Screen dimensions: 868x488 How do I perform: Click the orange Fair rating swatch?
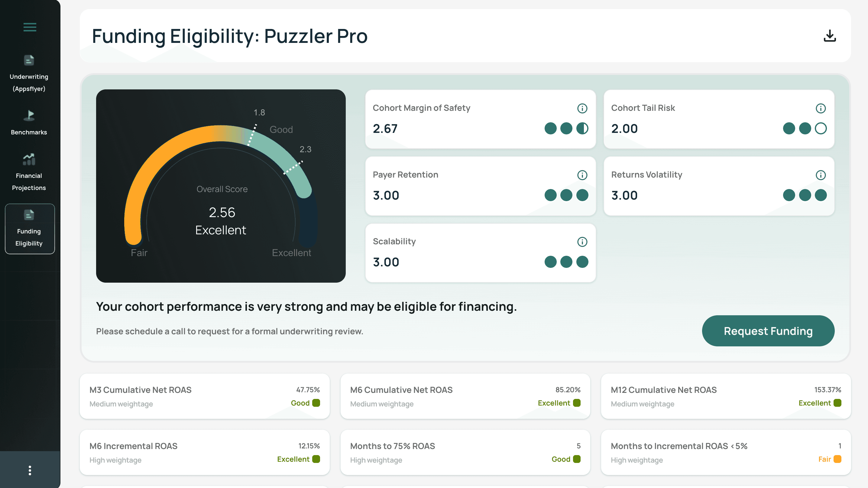(837, 459)
